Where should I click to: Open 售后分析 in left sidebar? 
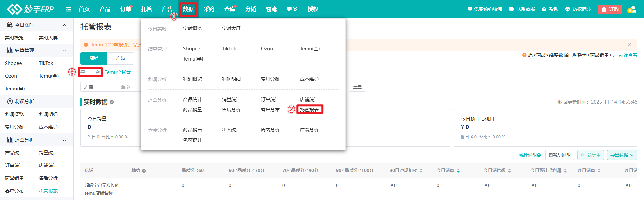[x=48, y=178]
